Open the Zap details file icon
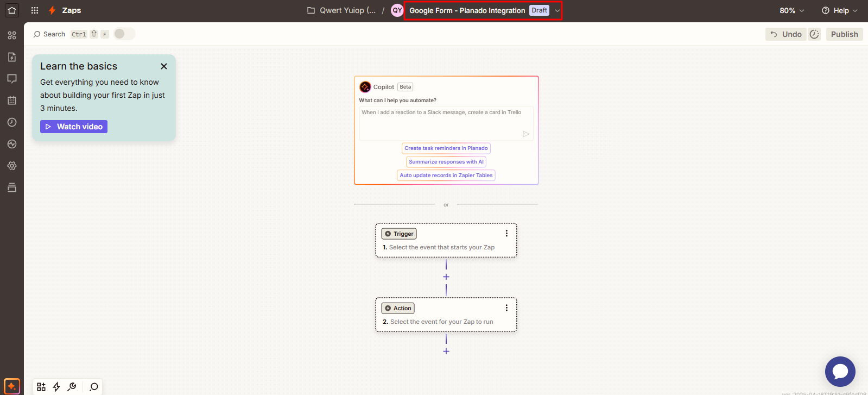 [x=12, y=57]
